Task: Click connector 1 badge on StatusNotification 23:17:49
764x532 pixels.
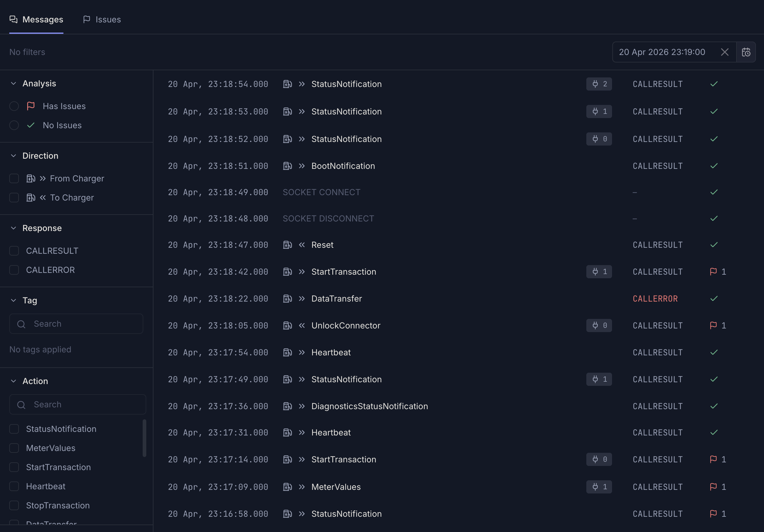Action: pyautogui.click(x=599, y=379)
